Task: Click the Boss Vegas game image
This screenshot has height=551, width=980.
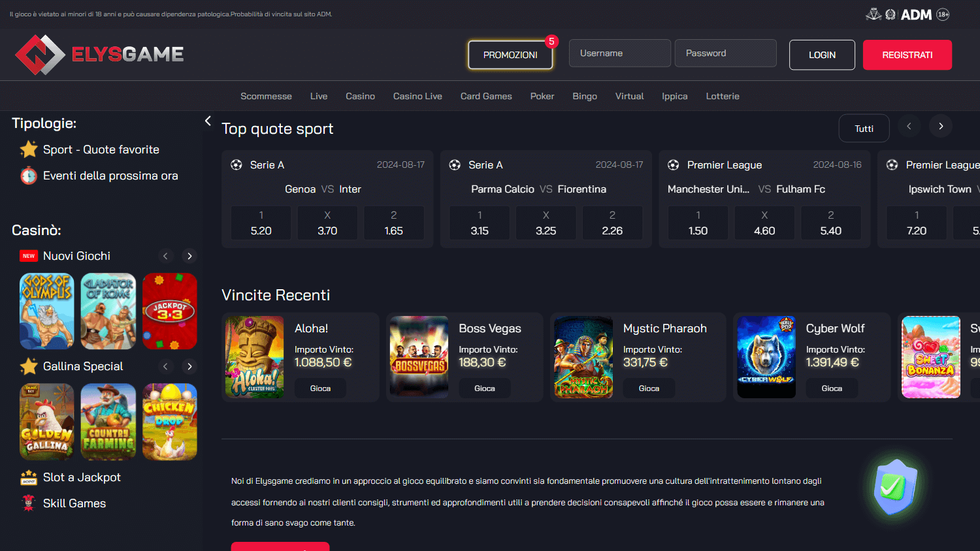Action: point(419,357)
